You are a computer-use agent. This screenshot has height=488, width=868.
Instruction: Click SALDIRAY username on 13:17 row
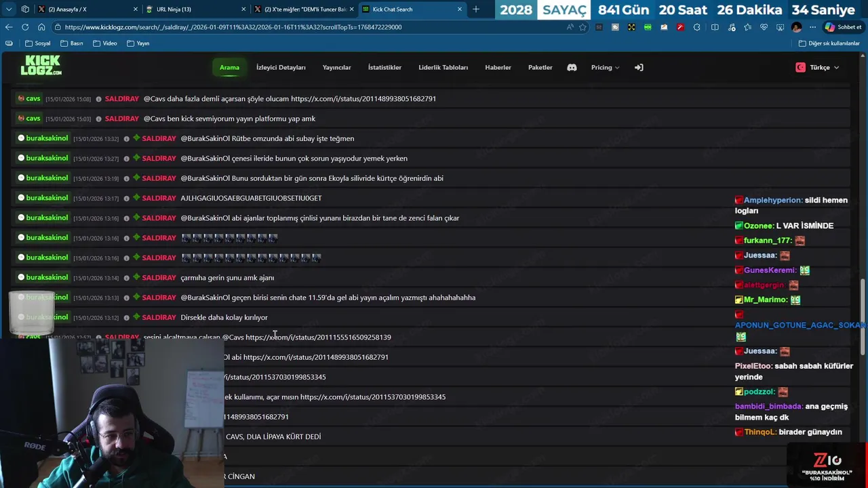click(x=159, y=198)
